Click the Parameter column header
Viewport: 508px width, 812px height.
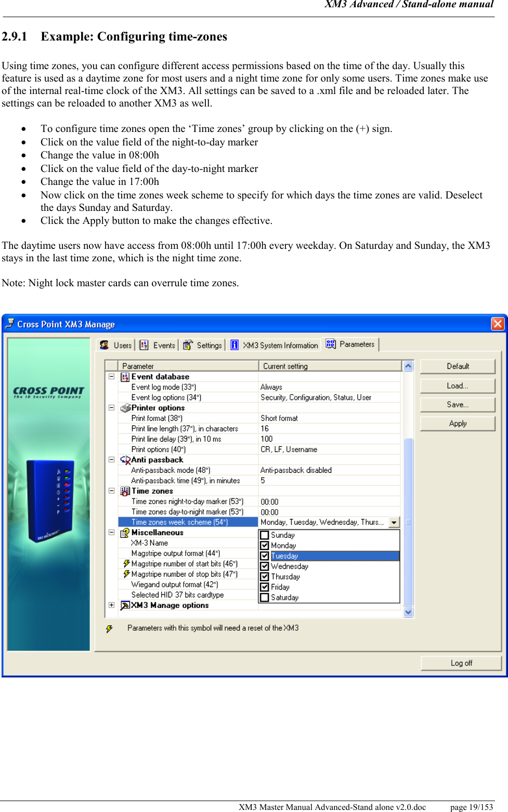pyautogui.click(x=188, y=366)
